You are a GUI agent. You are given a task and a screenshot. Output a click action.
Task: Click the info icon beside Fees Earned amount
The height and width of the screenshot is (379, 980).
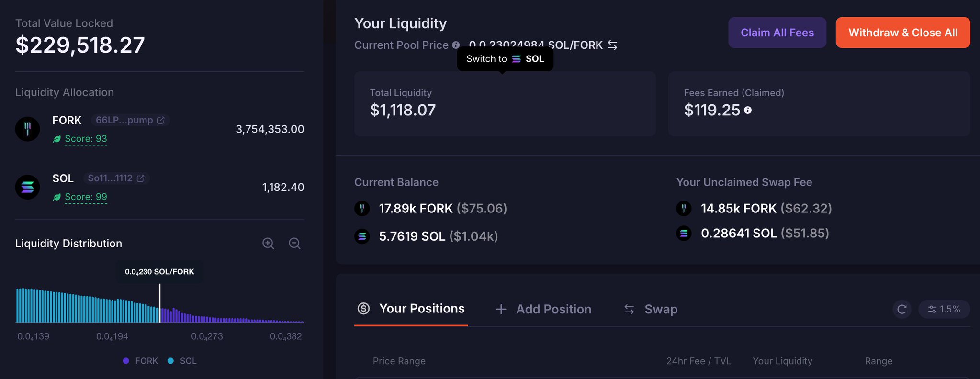point(748,110)
